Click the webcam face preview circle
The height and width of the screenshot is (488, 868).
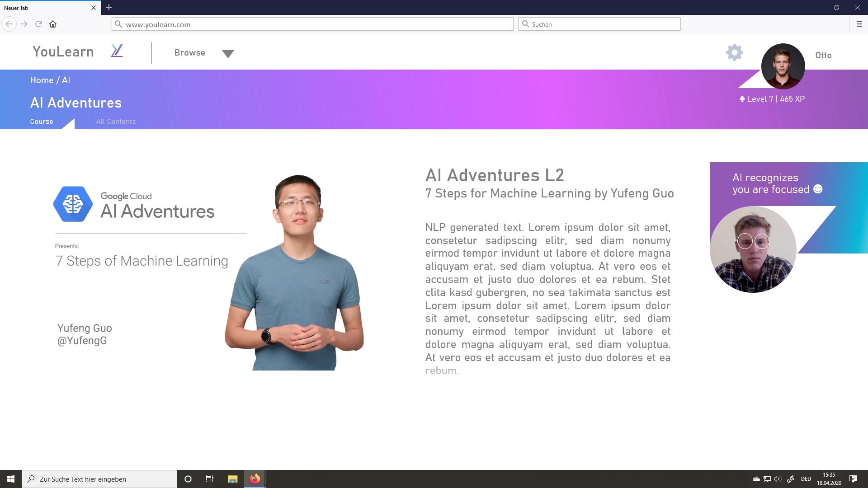[x=753, y=249]
